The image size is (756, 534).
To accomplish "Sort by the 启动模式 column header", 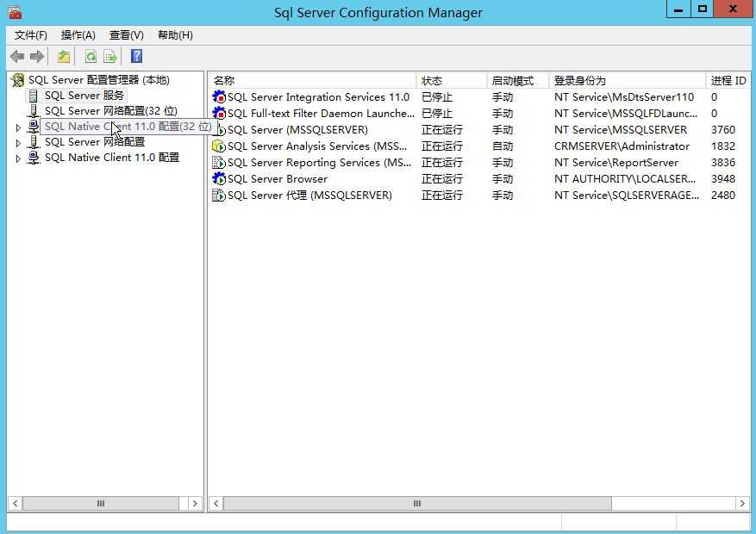I will click(x=518, y=80).
